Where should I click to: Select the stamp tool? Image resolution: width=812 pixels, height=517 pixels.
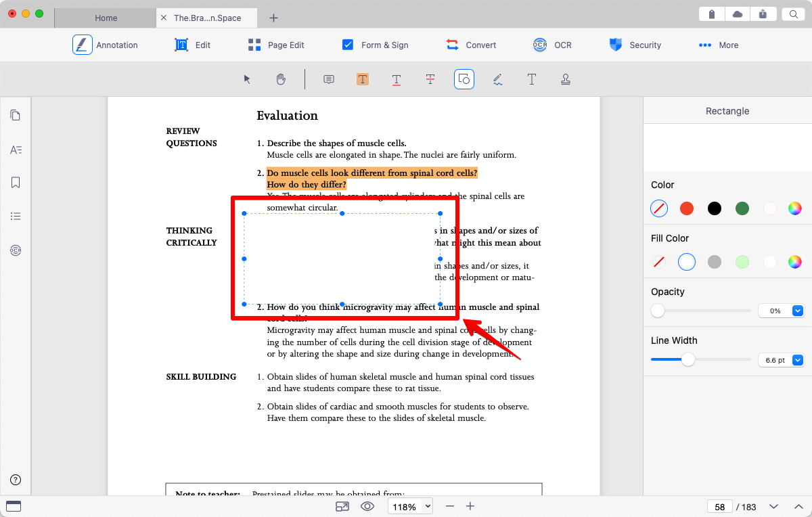click(x=566, y=79)
